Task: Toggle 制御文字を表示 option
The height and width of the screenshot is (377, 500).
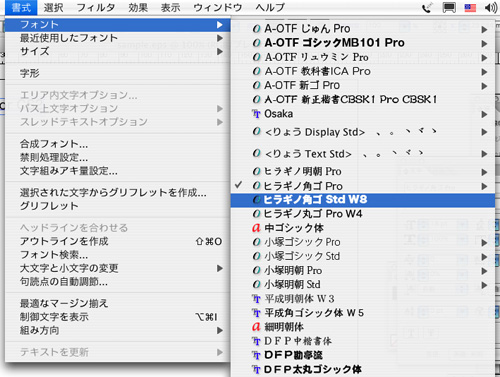Action: [x=118, y=317]
